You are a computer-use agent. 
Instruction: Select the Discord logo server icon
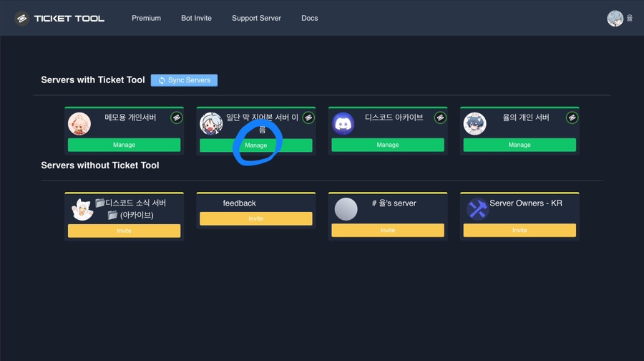(x=343, y=123)
